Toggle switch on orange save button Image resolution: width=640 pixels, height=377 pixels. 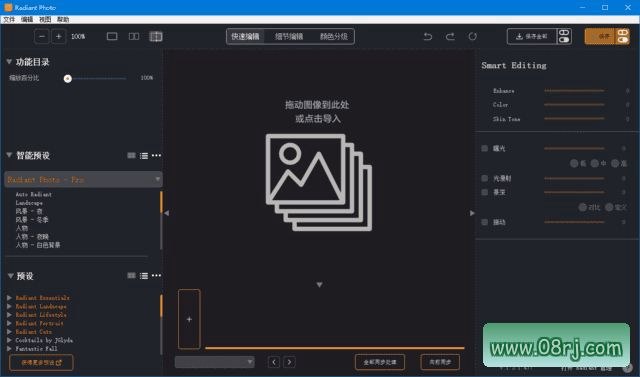[622, 36]
